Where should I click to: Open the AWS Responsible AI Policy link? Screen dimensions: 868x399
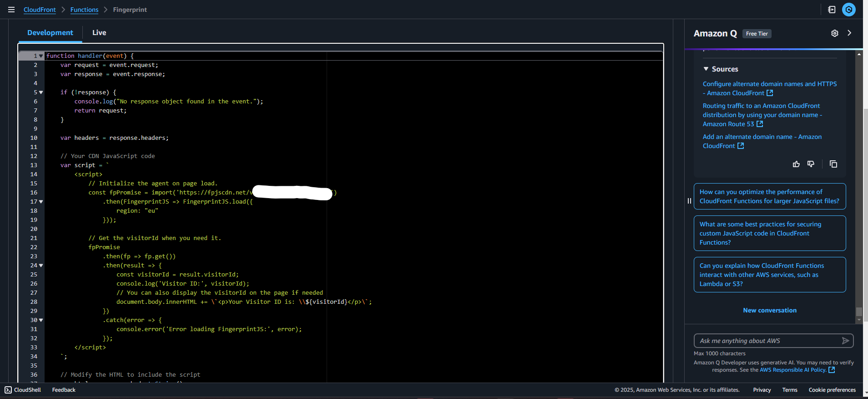click(793, 370)
